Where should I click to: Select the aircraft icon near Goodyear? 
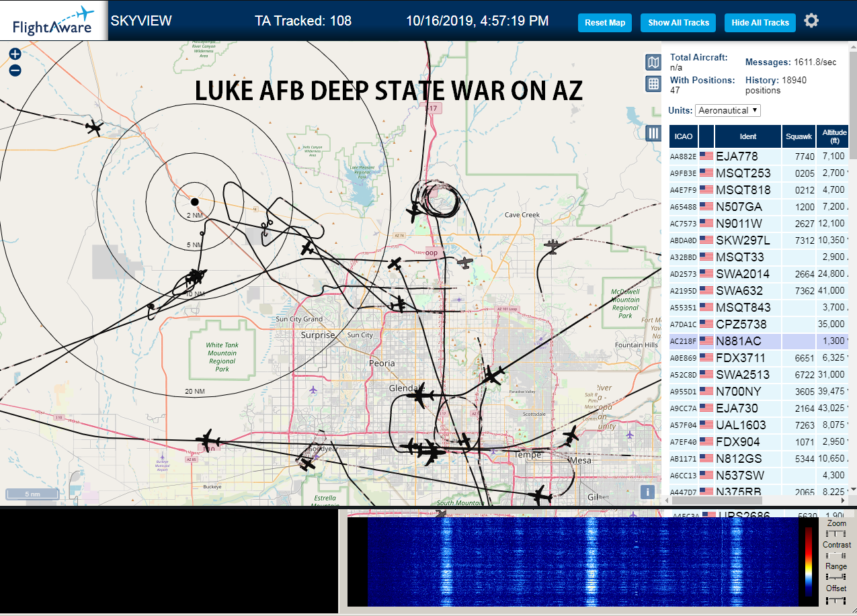[x=307, y=464]
